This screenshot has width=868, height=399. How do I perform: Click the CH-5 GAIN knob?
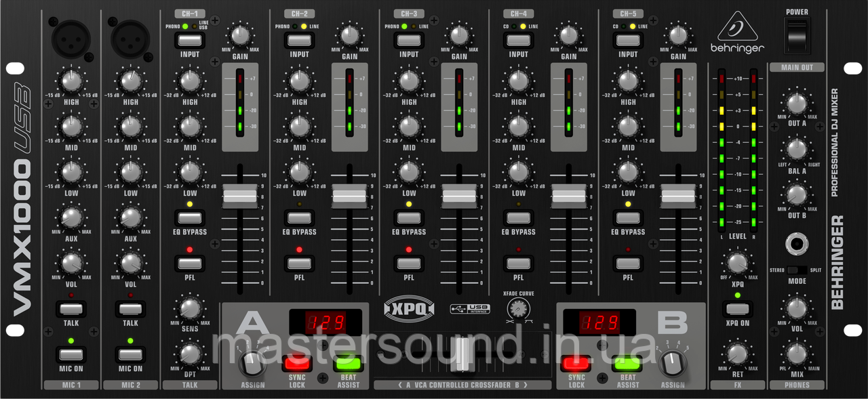(x=678, y=35)
